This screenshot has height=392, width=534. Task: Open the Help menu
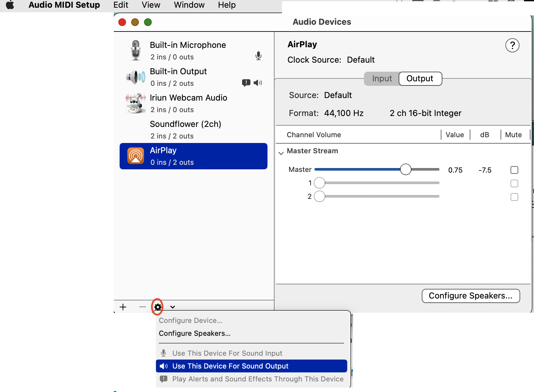tap(227, 5)
